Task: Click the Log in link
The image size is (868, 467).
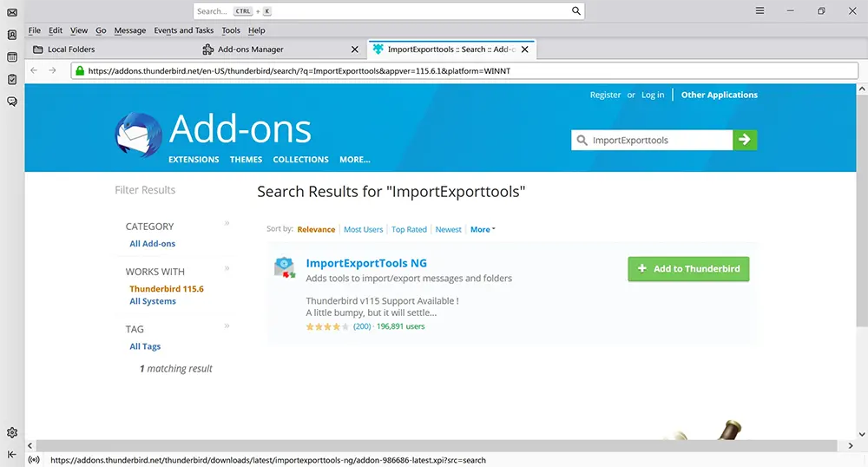Action: click(x=653, y=95)
